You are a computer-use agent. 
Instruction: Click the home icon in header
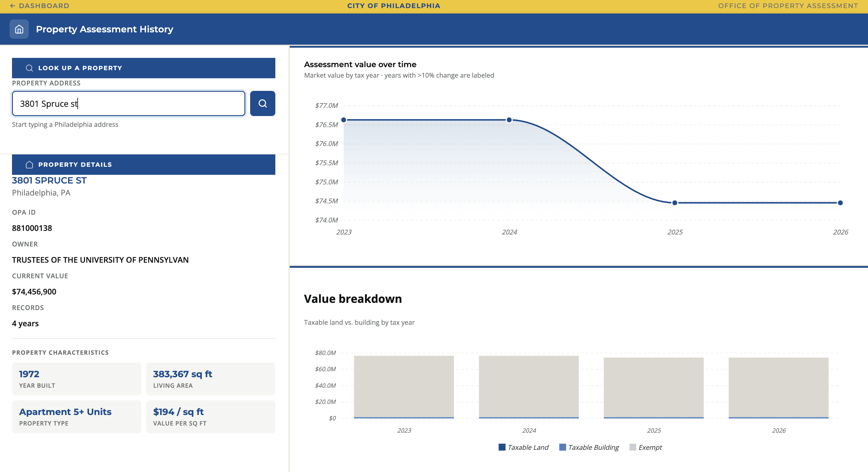19,29
